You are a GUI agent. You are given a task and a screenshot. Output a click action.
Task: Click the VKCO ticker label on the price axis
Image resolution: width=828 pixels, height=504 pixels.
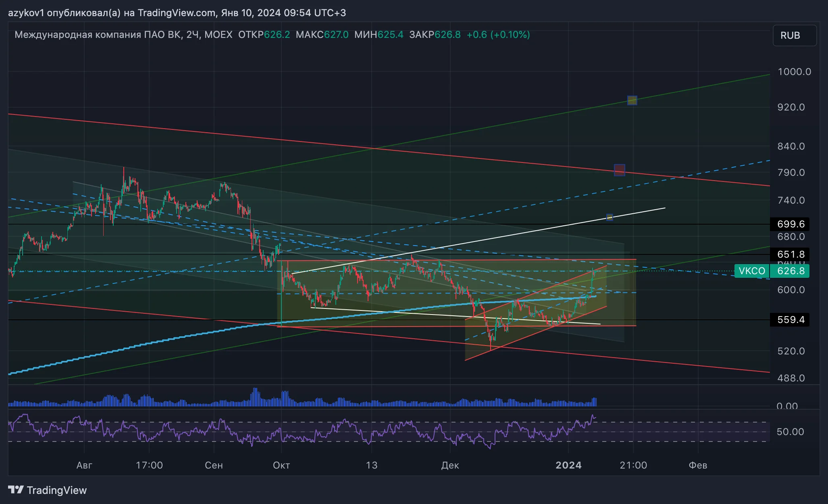pyautogui.click(x=752, y=271)
